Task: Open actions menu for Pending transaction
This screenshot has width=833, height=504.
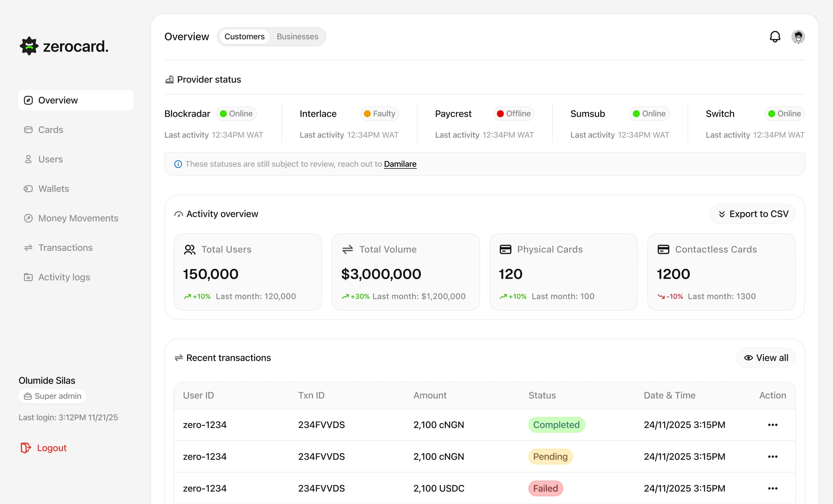Action: [772, 457]
